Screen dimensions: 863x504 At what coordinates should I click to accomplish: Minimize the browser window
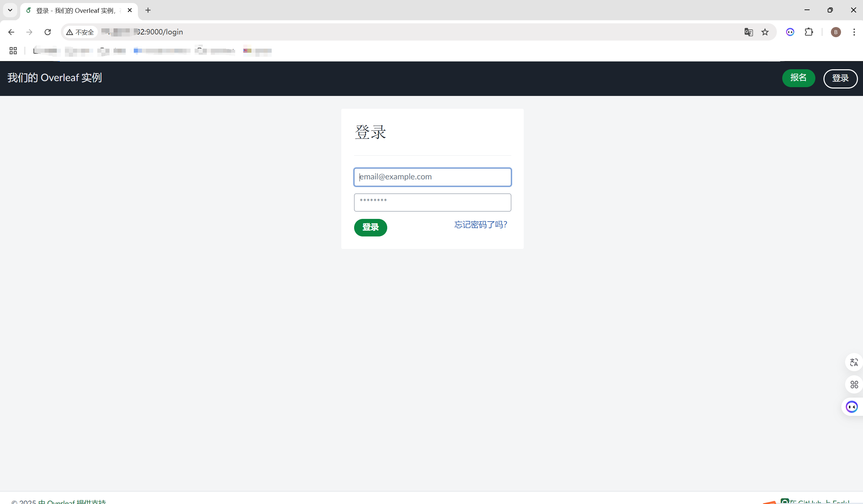pos(807,10)
